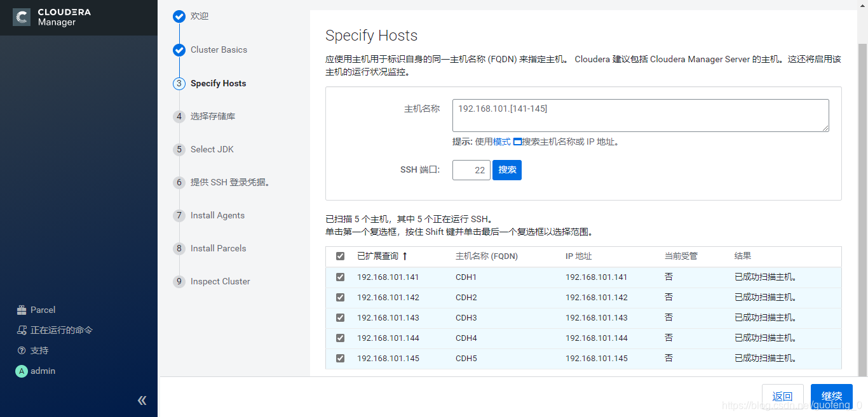Viewport: 868px width, 417px height.
Task: Open the admin user avatar menu
Action: click(x=22, y=371)
